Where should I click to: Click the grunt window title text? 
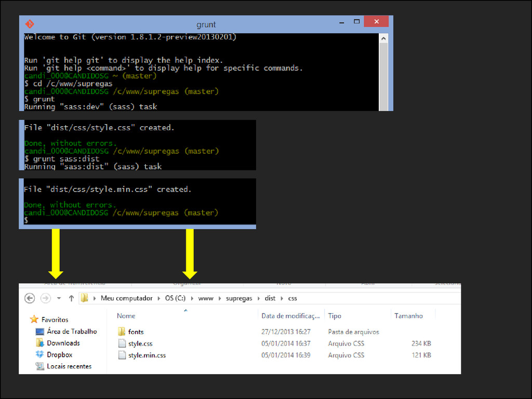pos(206,25)
